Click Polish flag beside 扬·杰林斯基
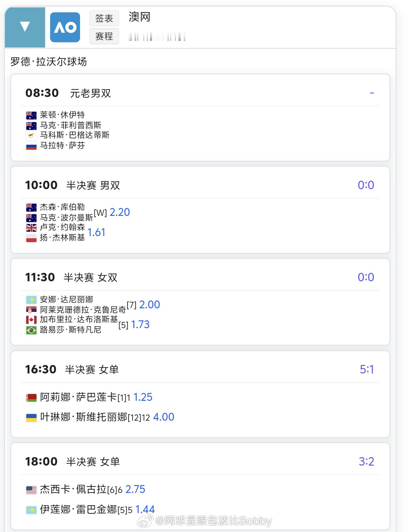 click(x=31, y=238)
